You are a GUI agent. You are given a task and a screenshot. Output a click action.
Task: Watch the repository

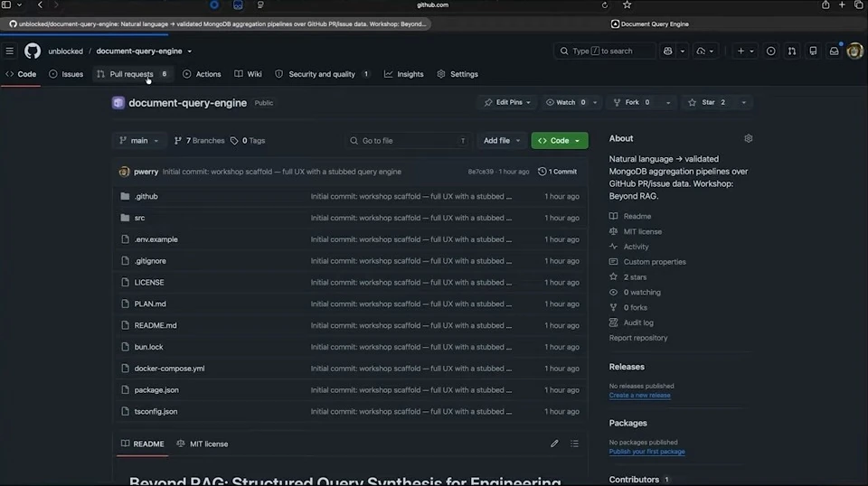(566, 102)
